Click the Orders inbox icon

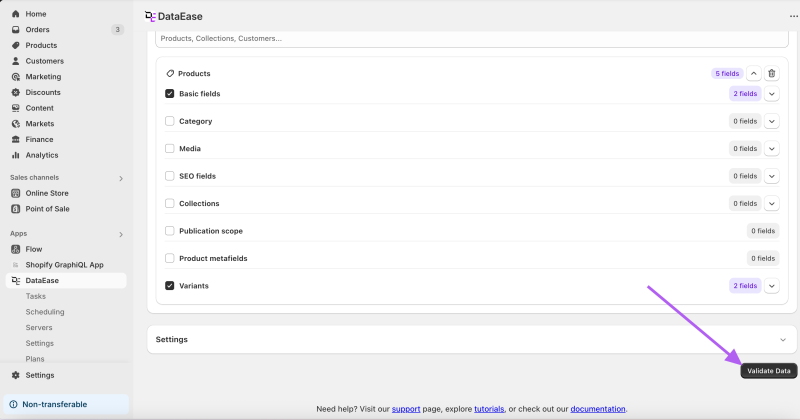pyautogui.click(x=16, y=30)
